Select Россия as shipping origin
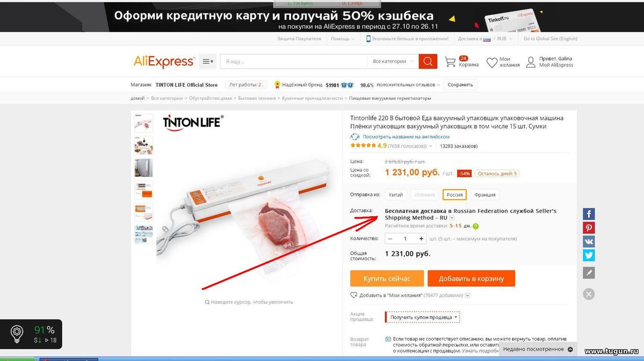 [455, 195]
